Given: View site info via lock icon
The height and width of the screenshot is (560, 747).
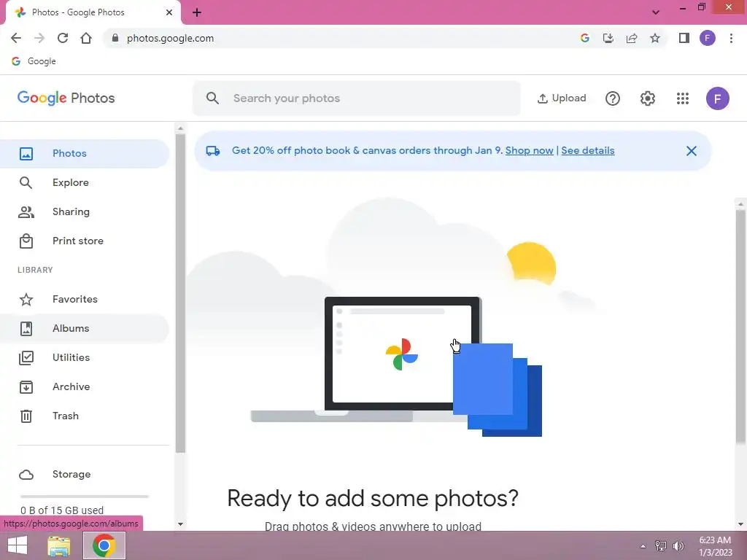Looking at the screenshot, I should (115, 38).
